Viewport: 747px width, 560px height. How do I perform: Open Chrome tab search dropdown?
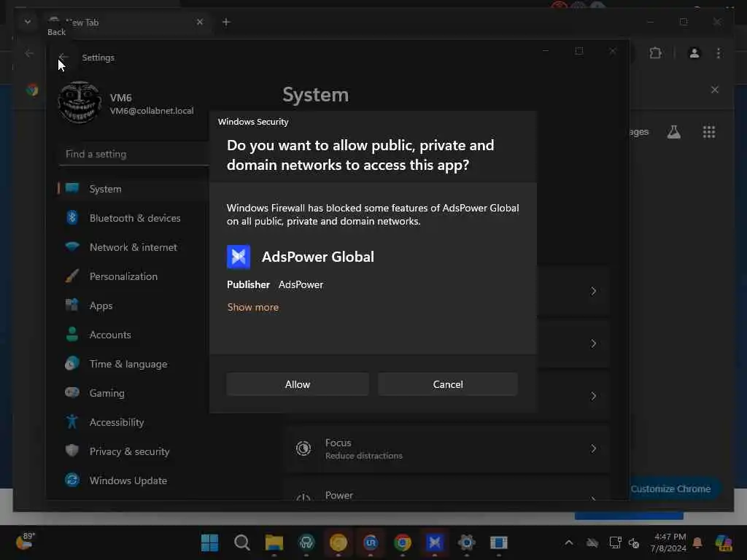(28, 22)
